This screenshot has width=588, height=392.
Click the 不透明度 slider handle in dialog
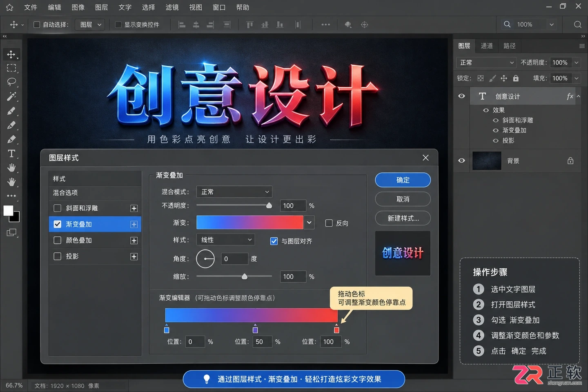(x=269, y=205)
